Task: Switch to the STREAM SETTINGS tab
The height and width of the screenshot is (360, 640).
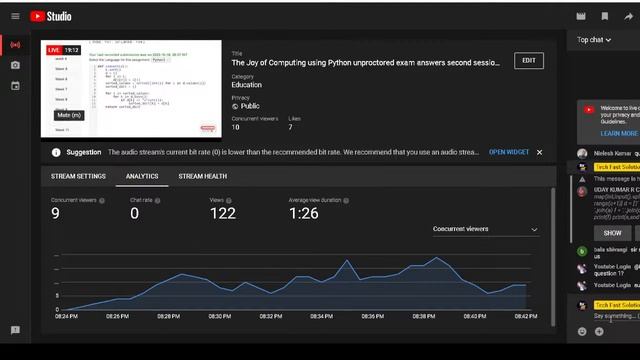Action: coord(78,176)
